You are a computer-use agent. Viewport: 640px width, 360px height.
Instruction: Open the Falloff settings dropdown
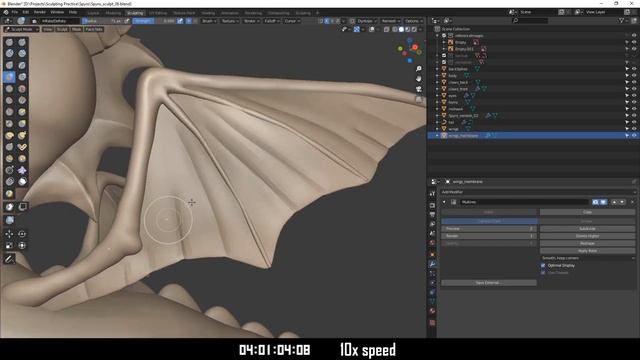click(x=271, y=21)
